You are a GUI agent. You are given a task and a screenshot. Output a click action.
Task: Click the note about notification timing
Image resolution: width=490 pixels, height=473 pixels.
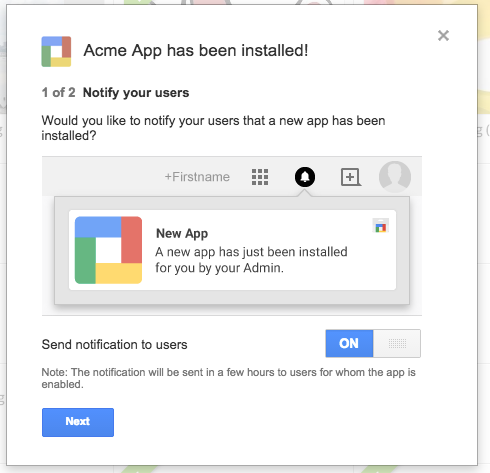click(228, 378)
